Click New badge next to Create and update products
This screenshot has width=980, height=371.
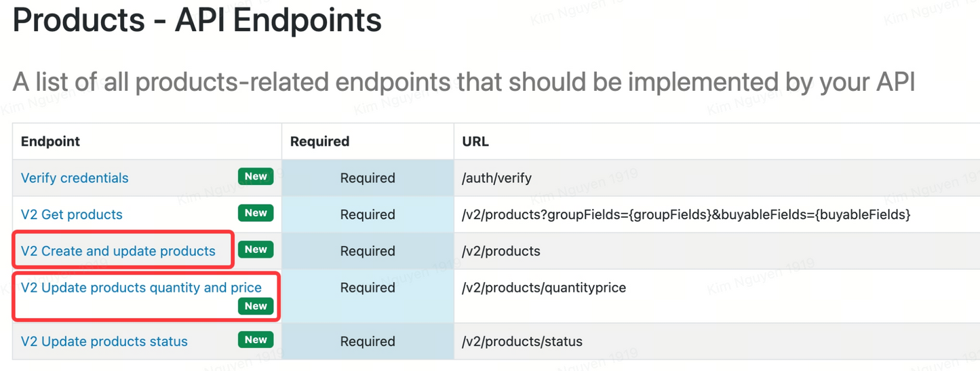click(256, 250)
